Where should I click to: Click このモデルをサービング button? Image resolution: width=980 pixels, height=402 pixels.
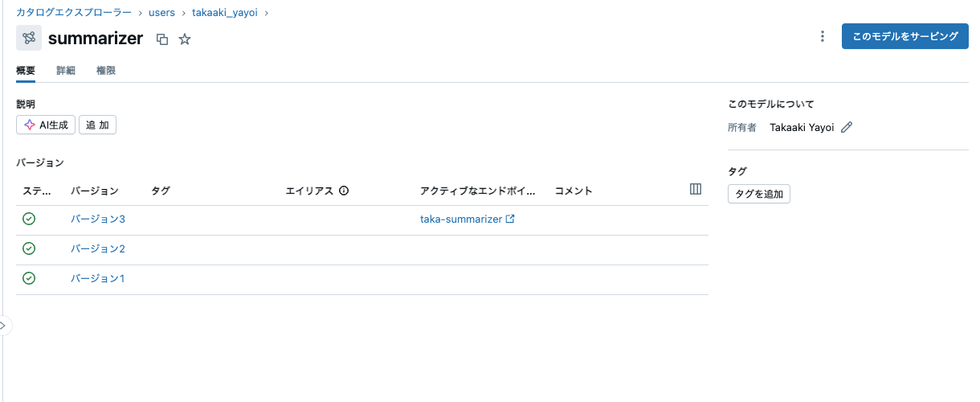(x=905, y=36)
